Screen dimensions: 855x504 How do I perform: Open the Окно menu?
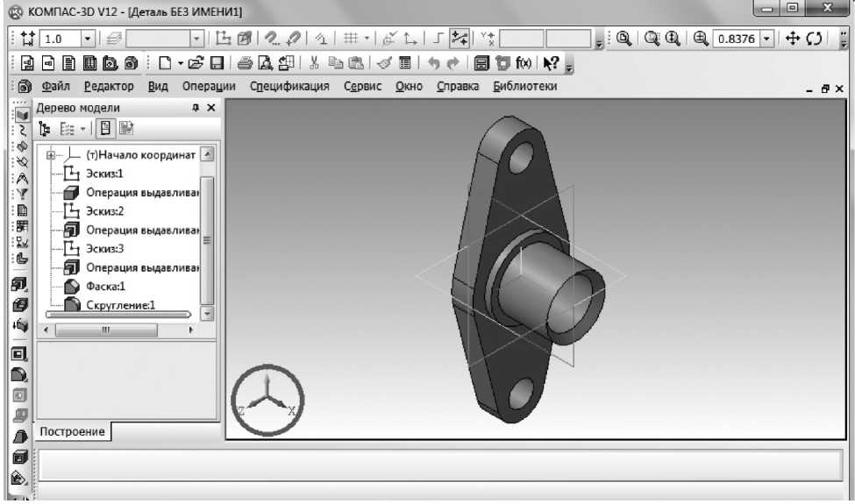pyautogui.click(x=409, y=86)
